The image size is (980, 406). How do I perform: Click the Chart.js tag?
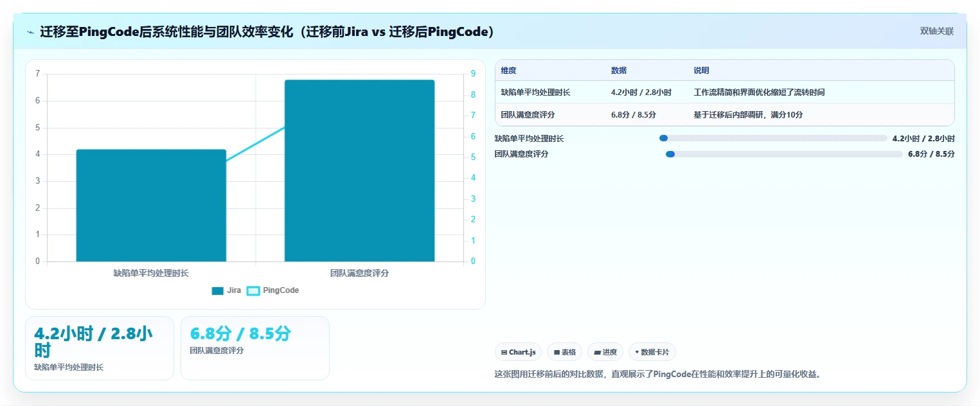[x=518, y=352]
